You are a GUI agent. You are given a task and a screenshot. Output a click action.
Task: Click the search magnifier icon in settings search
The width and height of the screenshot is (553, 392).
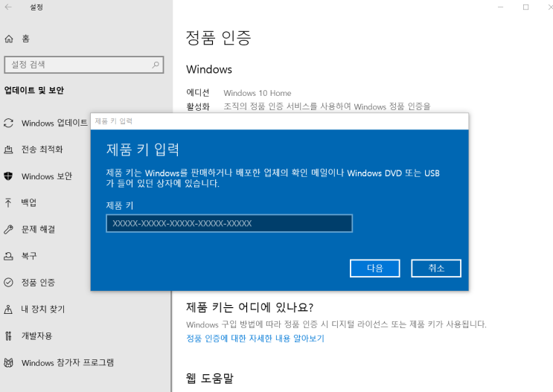[156, 65]
